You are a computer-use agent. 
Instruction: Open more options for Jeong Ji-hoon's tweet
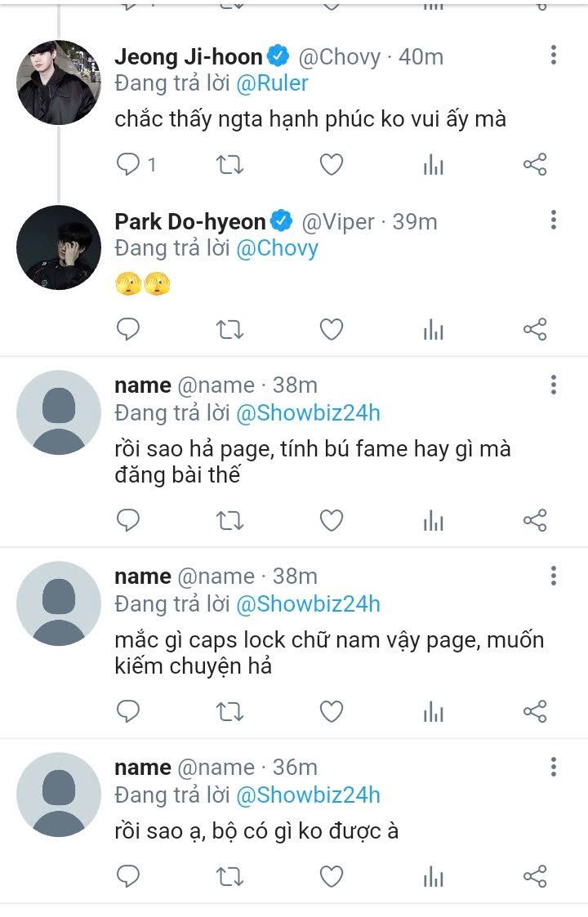[554, 56]
